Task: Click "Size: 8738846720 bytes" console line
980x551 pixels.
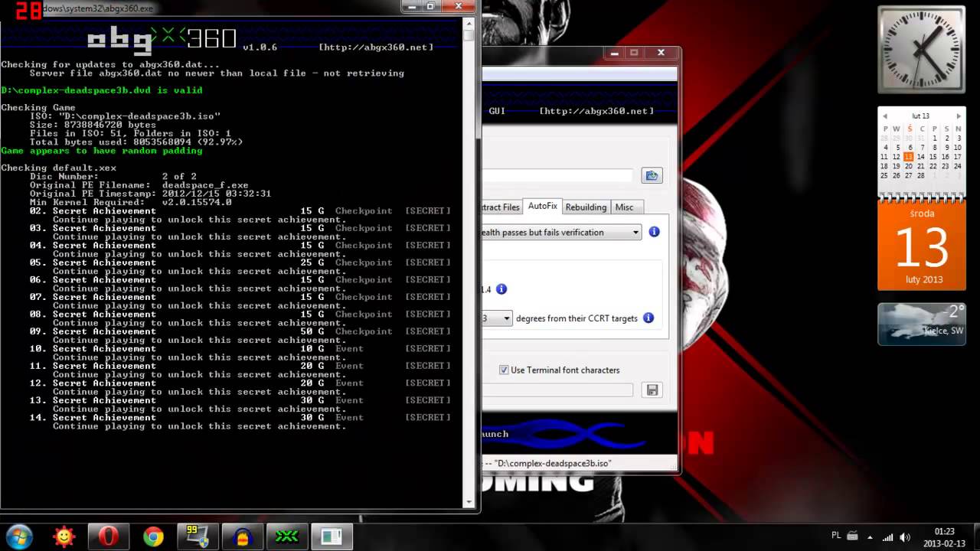Action: click(93, 125)
